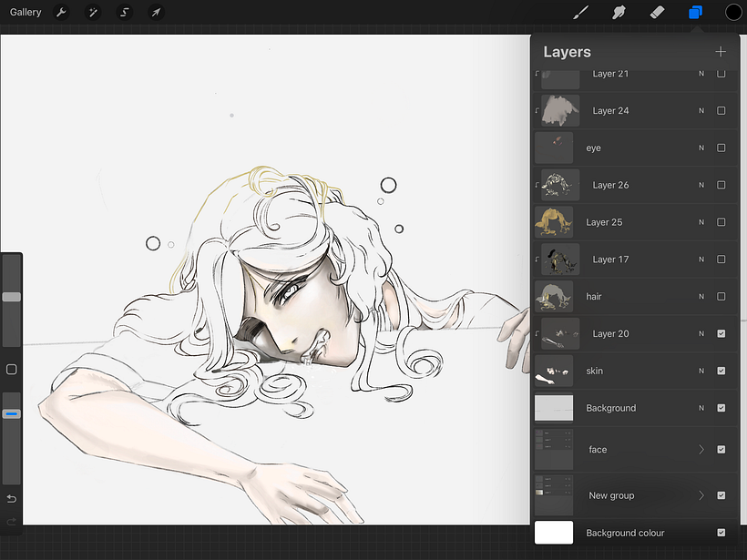Screen dimensions: 747x560
Task: Show Layer 21 with its checkbox
Action: tap(721, 74)
